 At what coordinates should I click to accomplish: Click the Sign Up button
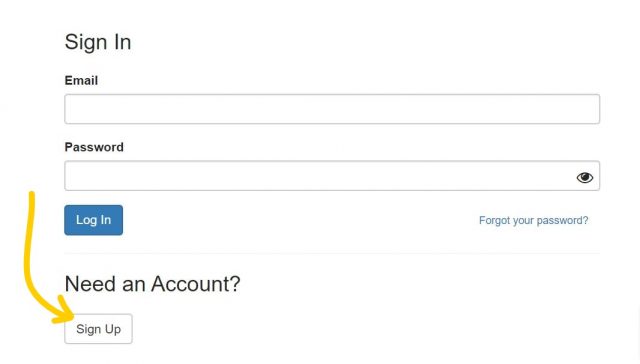(x=98, y=329)
